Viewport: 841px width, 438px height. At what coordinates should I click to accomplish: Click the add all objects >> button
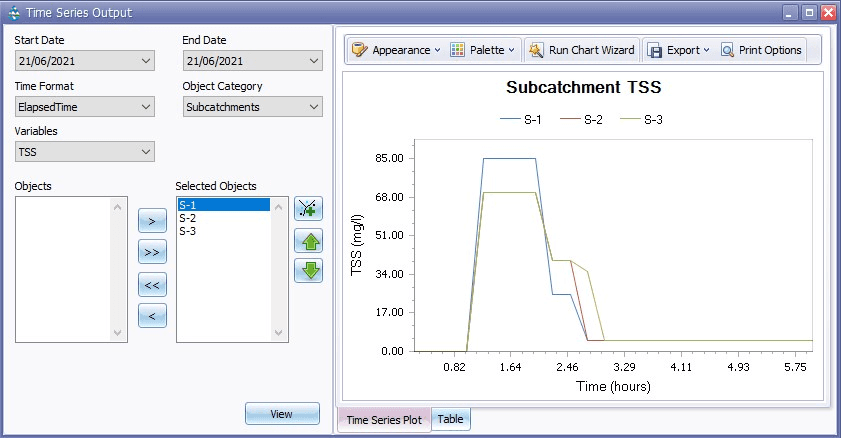click(151, 252)
